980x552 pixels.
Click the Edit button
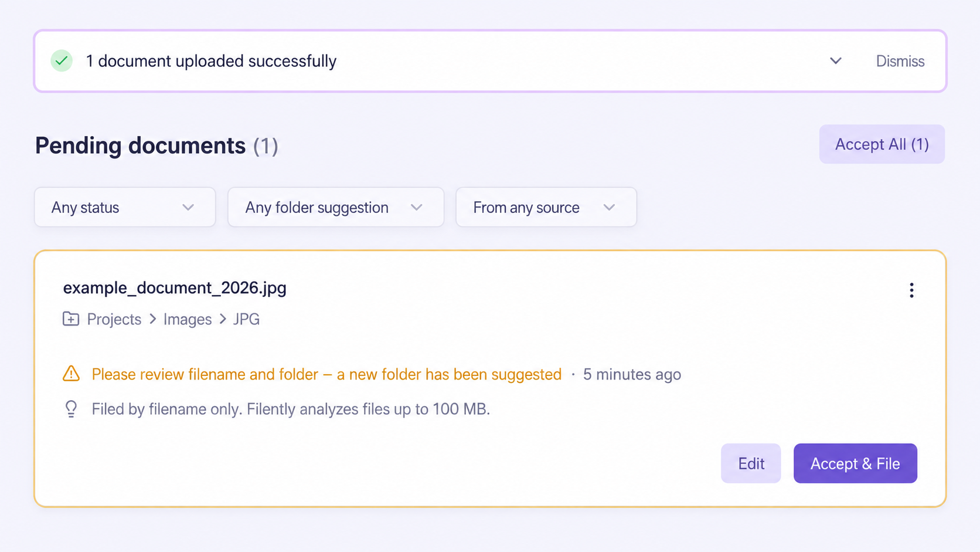click(751, 463)
